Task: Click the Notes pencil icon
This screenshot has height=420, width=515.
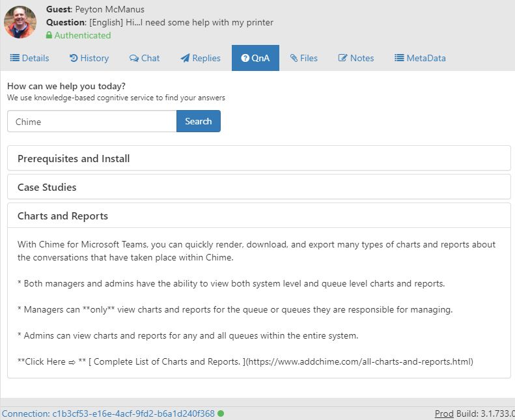Action: pyautogui.click(x=342, y=58)
